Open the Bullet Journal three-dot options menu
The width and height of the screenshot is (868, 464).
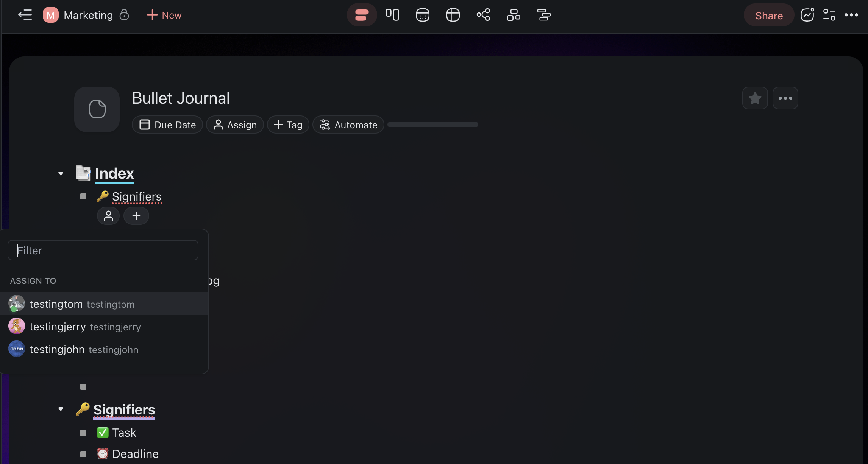coord(785,98)
